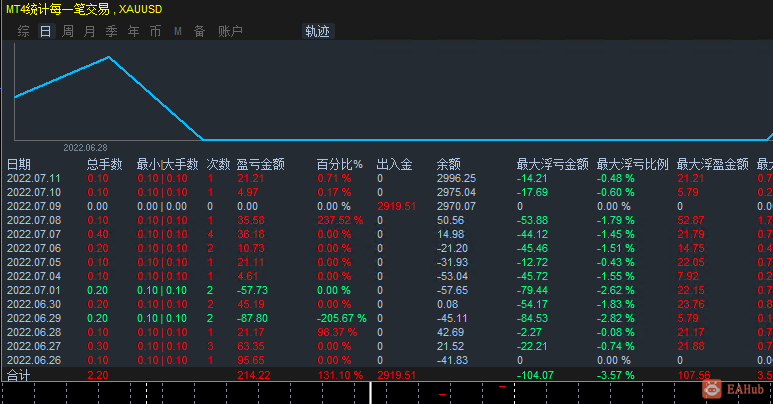Open the 周 weekly tab
The image size is (773, 404).
[68, 32]
